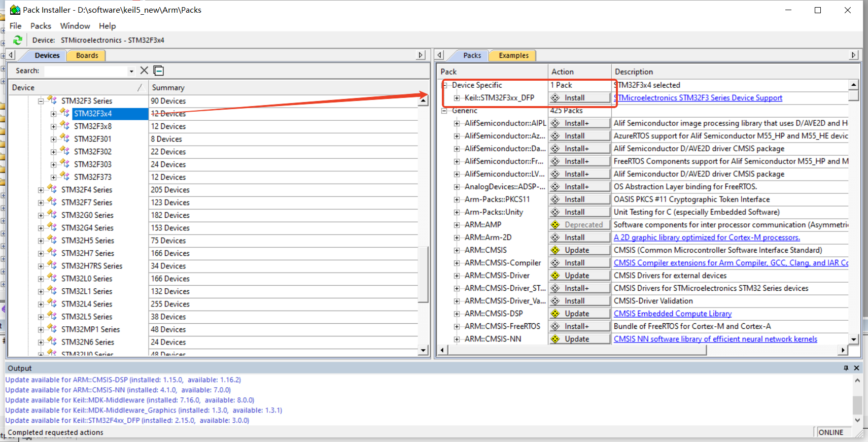
Task: Switch to the Boards tab
Action: coord(87,55)
